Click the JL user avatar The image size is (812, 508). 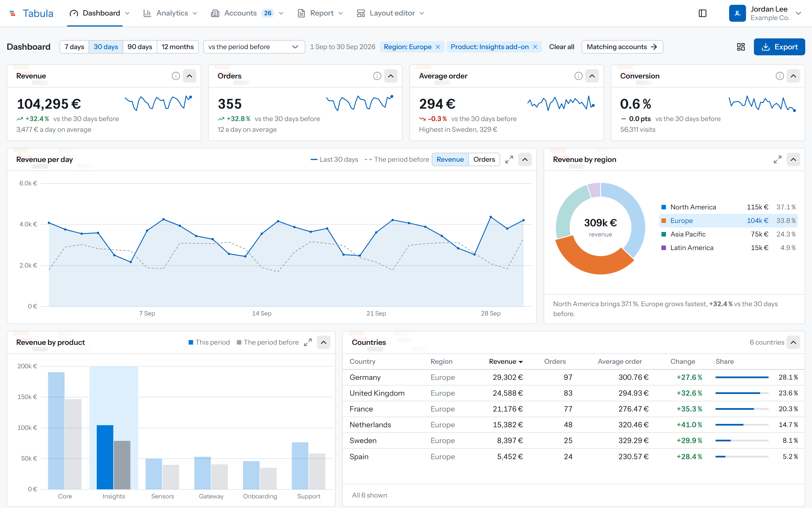(x=737, y=13)
